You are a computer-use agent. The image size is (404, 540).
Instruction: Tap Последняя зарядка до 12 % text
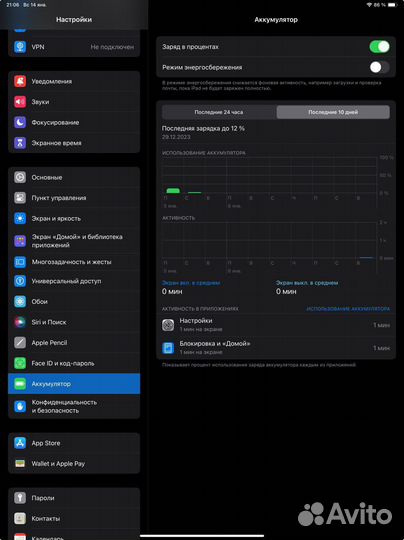203,128
